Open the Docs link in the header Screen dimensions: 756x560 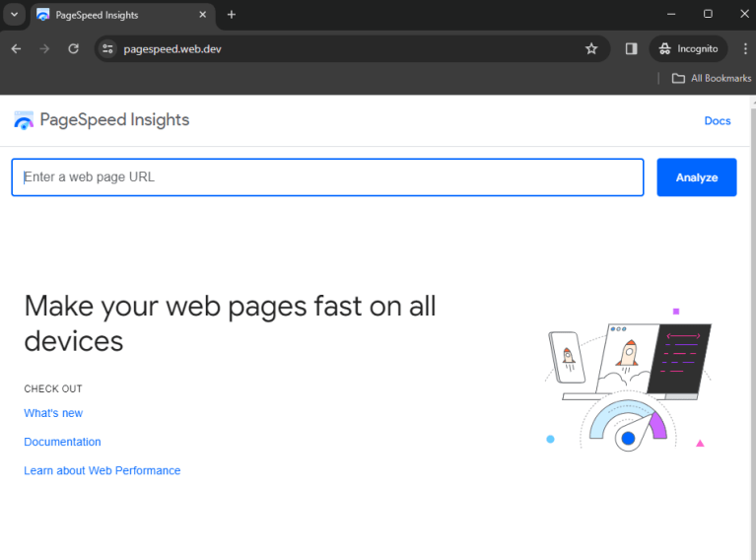point(717,120)
